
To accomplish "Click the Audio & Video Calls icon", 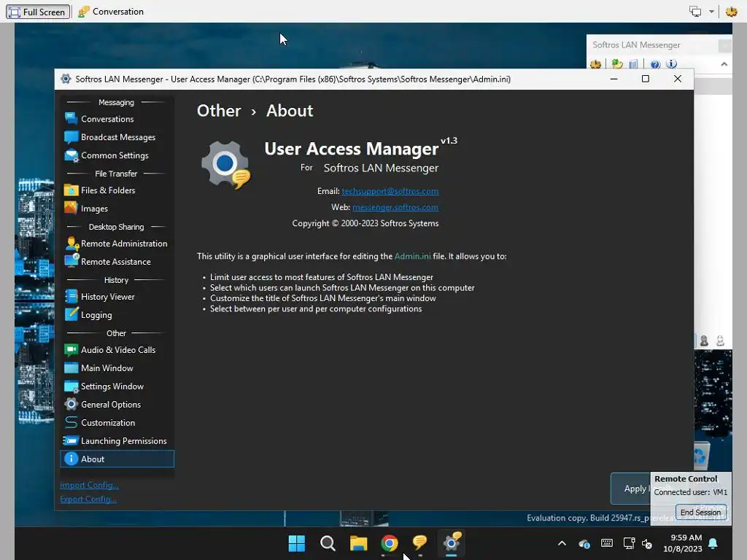I will click(71, 349).
